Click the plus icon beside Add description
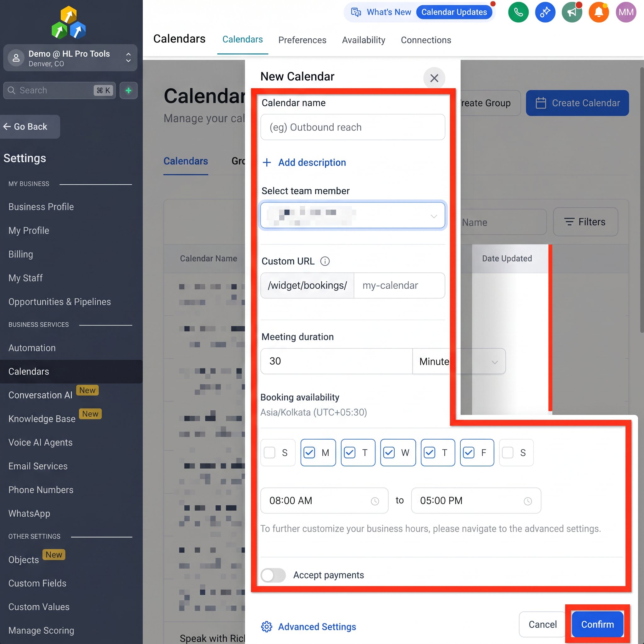 click(267, 162)
